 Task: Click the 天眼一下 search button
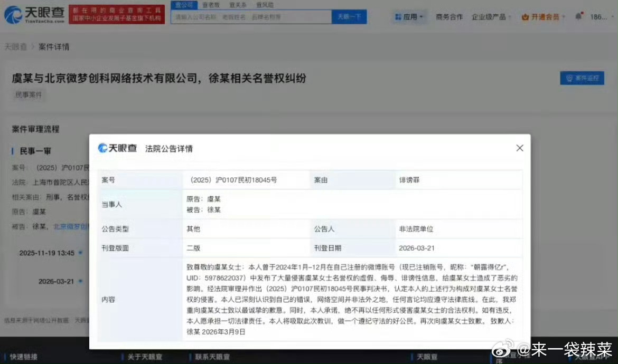(x=349, y=16)
